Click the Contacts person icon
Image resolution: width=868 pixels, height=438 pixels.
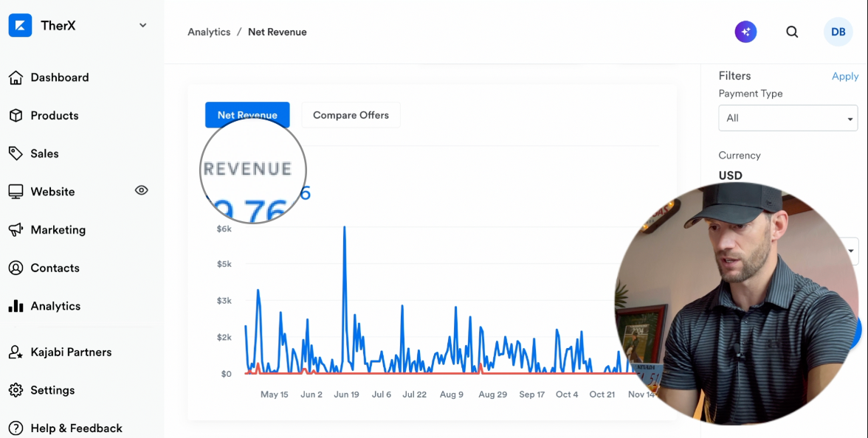[15, 268]
